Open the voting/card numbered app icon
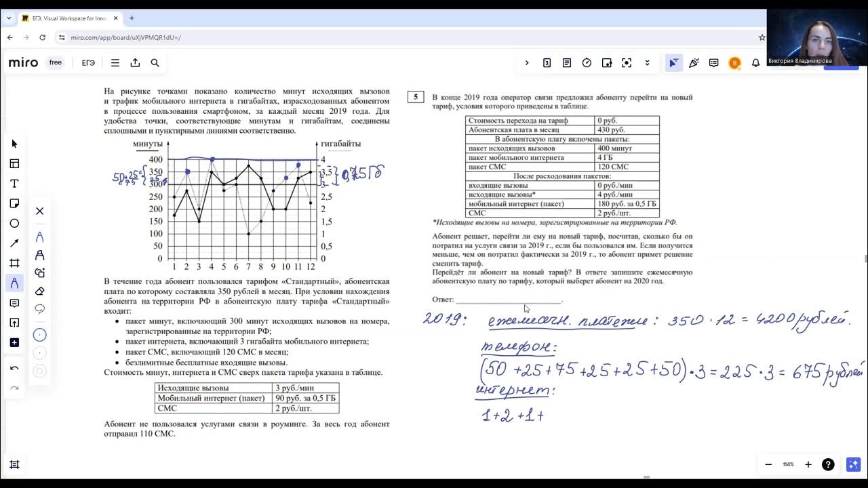The image size is (868, 488). (x=547, y=63)
